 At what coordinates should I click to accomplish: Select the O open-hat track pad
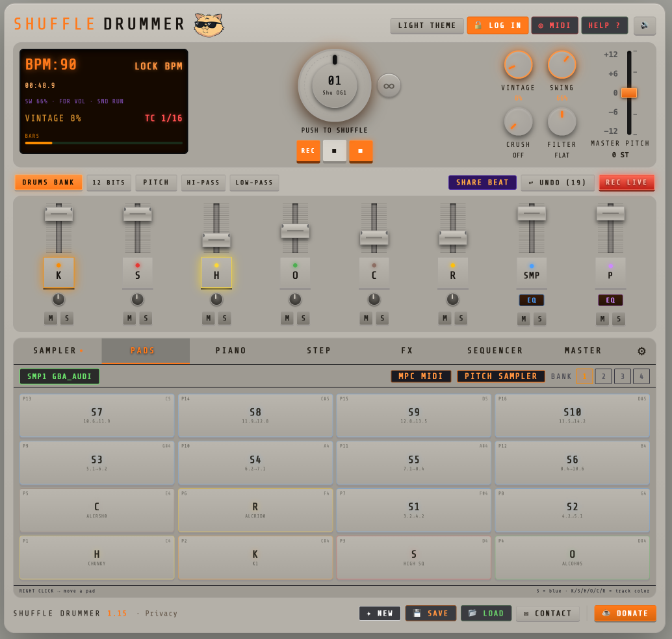[295, 272]
